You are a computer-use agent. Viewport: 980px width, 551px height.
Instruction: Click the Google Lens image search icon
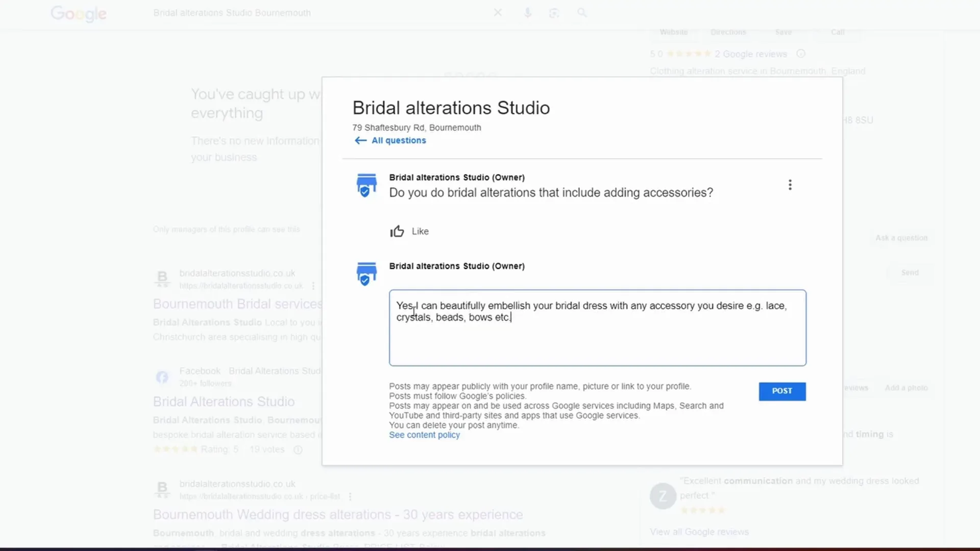[554, 13]
